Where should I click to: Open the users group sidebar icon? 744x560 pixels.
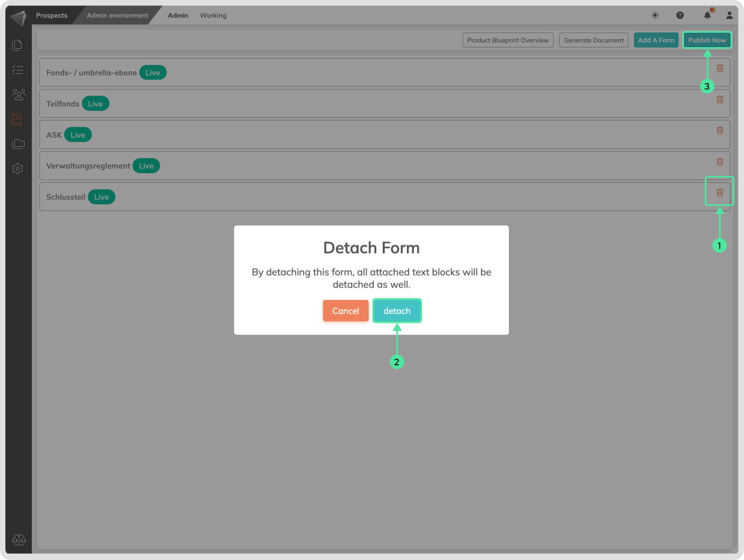pos(18,94)
